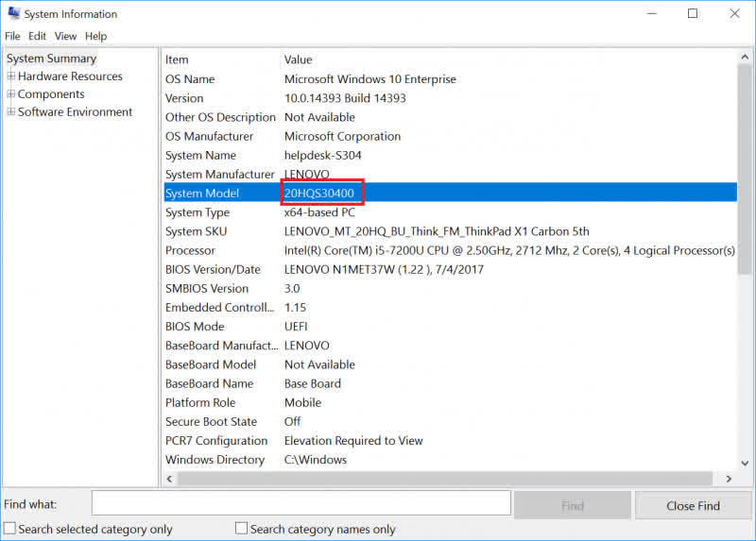Maximize the System Information window
Viewport: 756px width, 541px height.
point(693,13)
